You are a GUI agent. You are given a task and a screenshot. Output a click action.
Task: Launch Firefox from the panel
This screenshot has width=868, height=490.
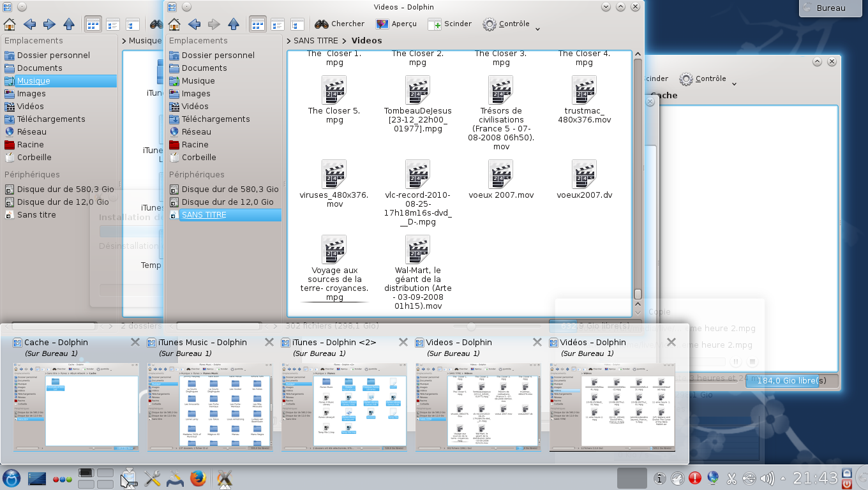click(x=198, y=478)
